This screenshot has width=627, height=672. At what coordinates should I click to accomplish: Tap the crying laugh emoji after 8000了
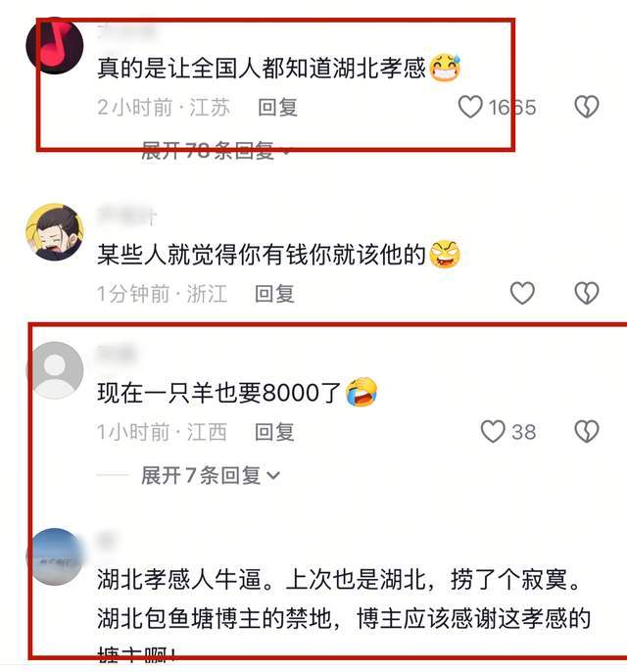tap(362, 392)
